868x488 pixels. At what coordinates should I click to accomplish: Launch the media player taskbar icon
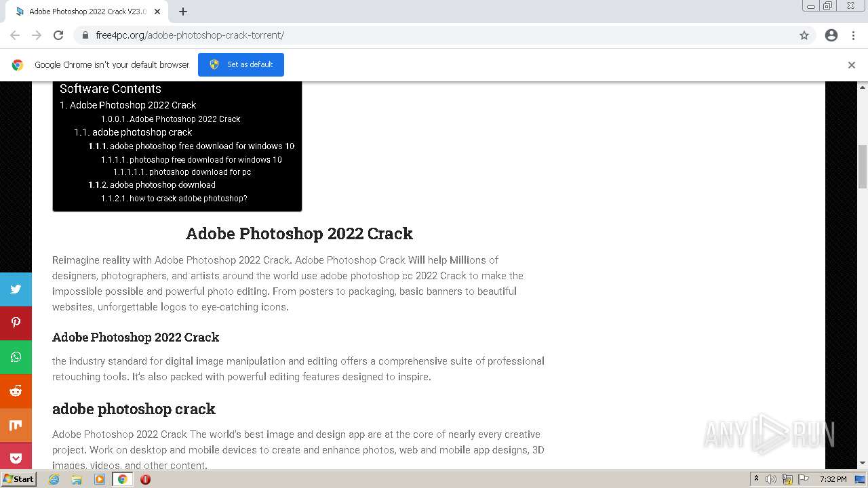click(100, 479)
